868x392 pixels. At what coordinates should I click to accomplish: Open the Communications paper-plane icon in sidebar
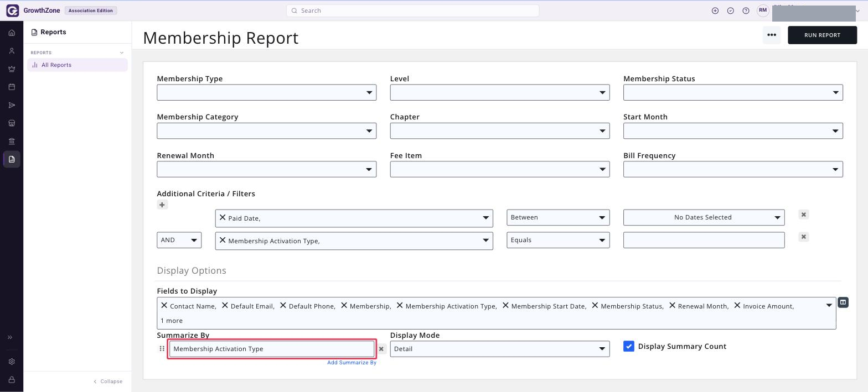(x=12, y=105)
